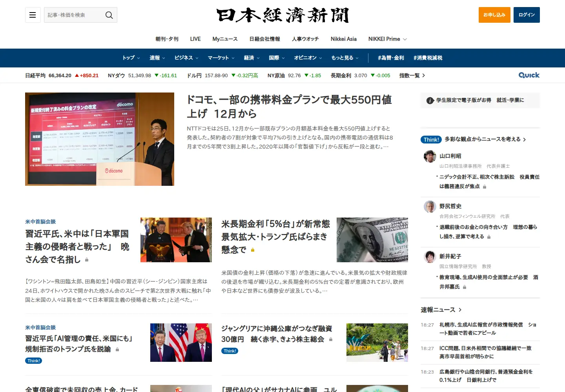The height and width of the screenshot is (392, 565).
Task: Open 習近平氏「AI管理の責任、米国にも」 headline
Action: coord(79,343)
